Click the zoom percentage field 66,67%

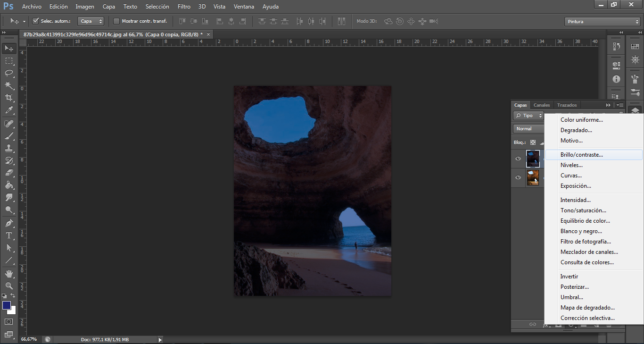coord(29,339)
